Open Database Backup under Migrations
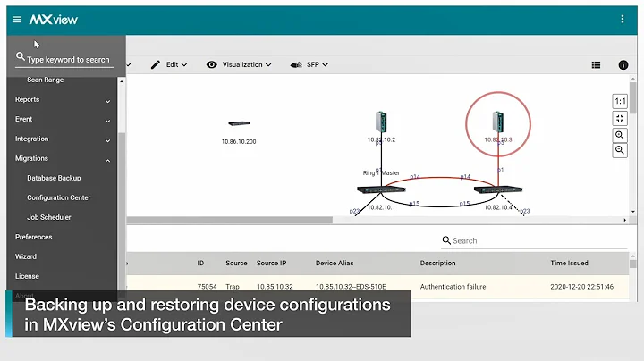Image resolution: width=644 pixels, height=361 pixels. coord(54,178)
